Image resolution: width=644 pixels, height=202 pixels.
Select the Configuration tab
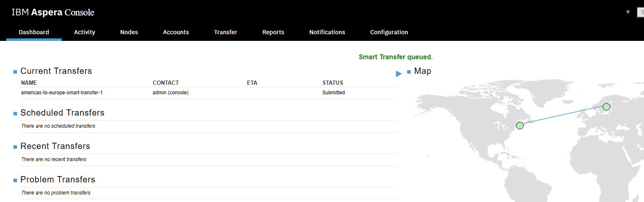pos(389,32)
